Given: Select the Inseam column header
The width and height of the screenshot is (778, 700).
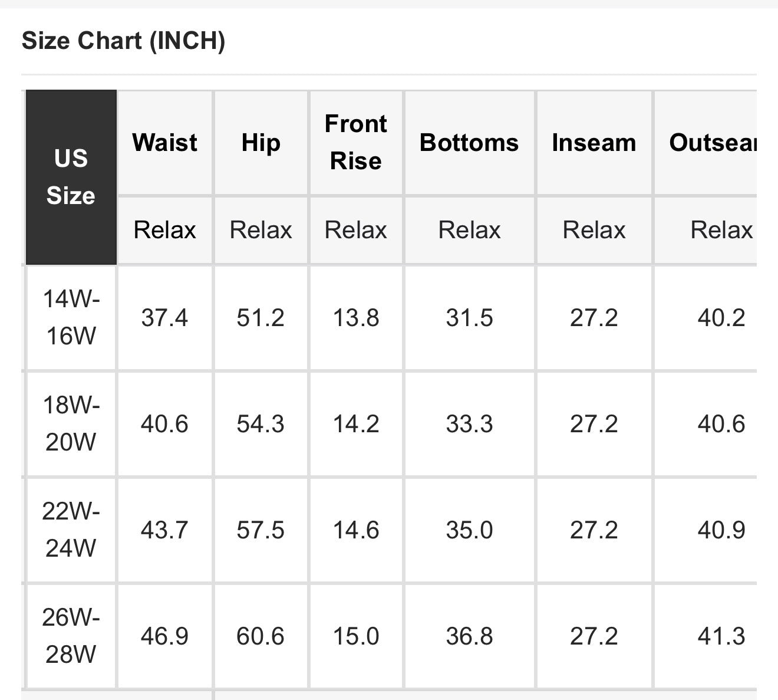Looking at the screenshot, I should (x=594, y=143).
